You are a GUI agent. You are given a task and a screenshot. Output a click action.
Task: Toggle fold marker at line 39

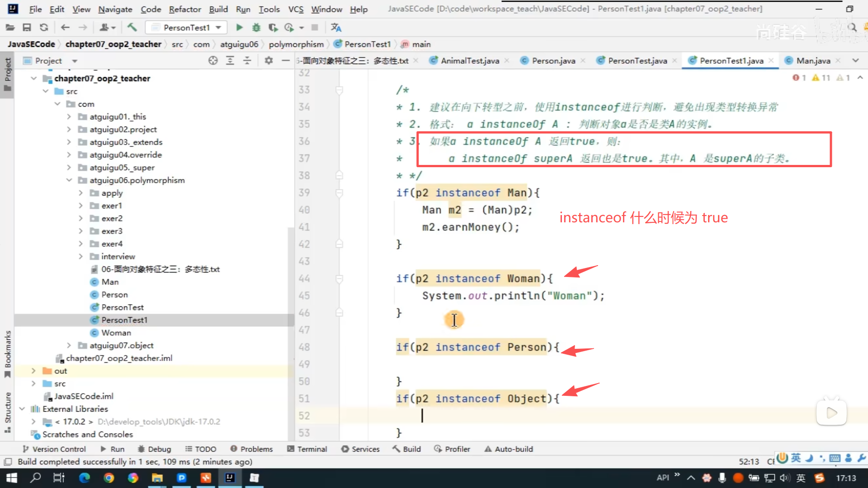click(x=339, y=193)
